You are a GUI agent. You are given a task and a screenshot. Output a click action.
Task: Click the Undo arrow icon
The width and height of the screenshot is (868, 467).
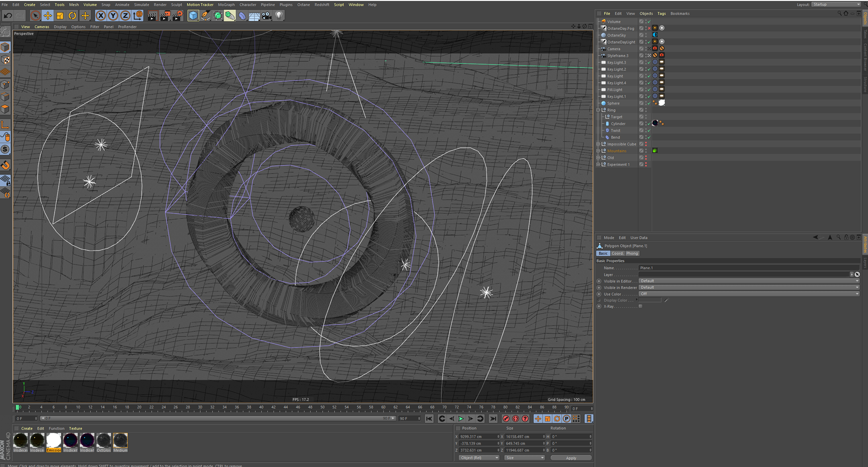tap(8, 16)
